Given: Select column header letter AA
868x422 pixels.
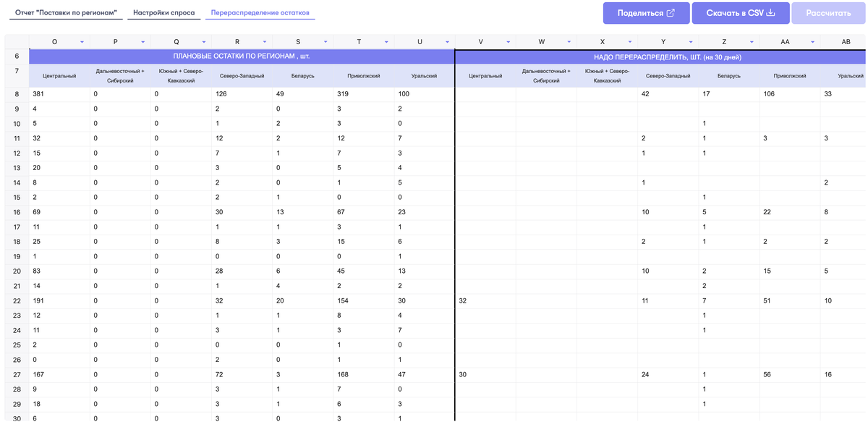Looking at the screenshot, I should pyautogui.click(x=785, y=43).
